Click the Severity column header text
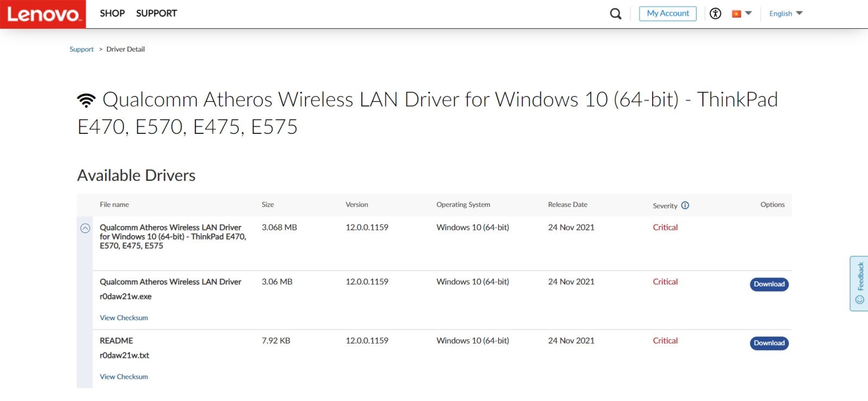The height and width of the screenshot is (401, 868). point(665,206)
